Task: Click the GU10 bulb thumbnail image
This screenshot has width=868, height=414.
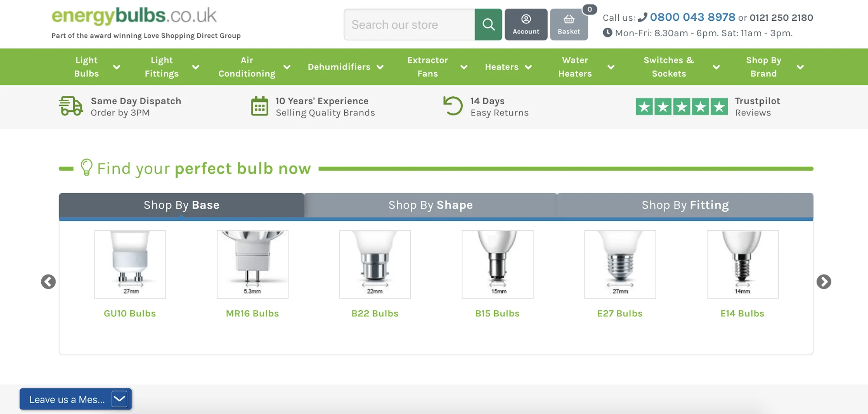Action: point(130,264)
